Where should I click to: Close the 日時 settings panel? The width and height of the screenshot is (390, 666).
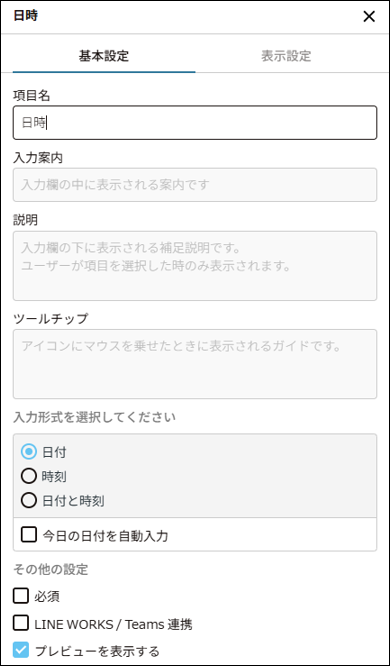[369, 17]
